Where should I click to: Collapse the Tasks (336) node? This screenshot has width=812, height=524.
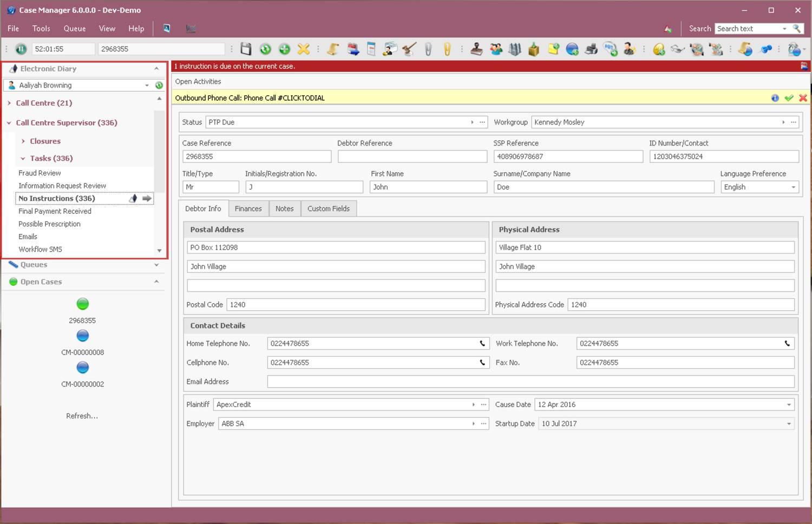[x=23, y=159]
